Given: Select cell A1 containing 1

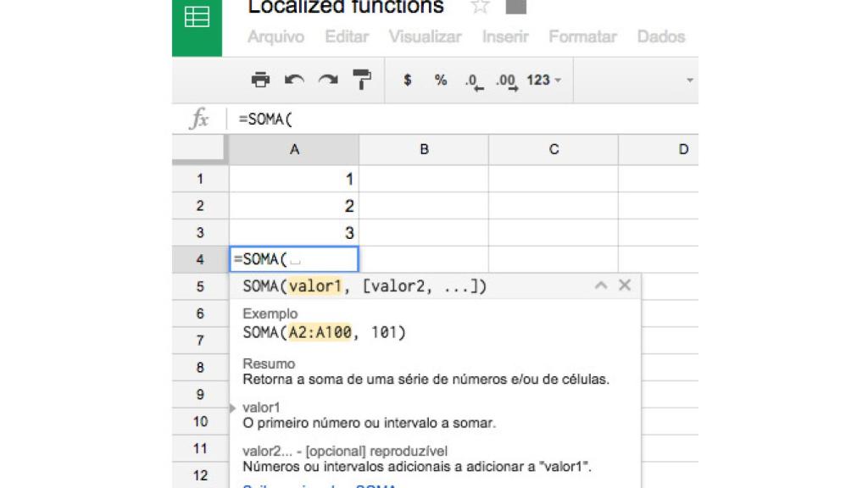Looking at the screenshot, I should [294, 179].
